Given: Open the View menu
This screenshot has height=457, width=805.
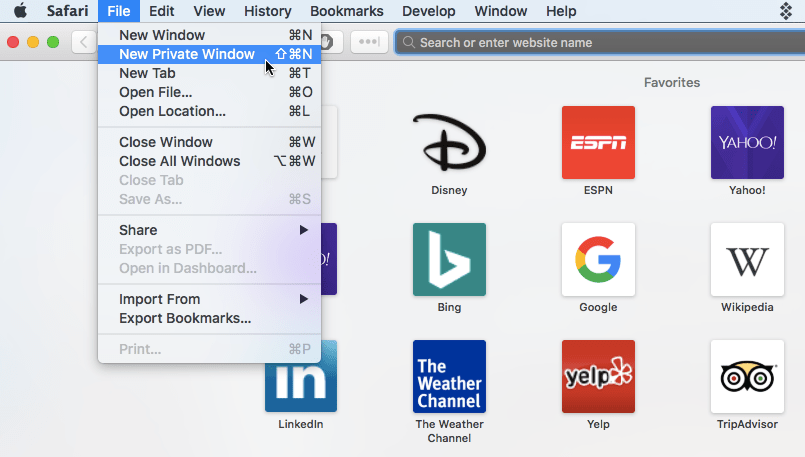Looking at the screenshot, I should [209, 11].
